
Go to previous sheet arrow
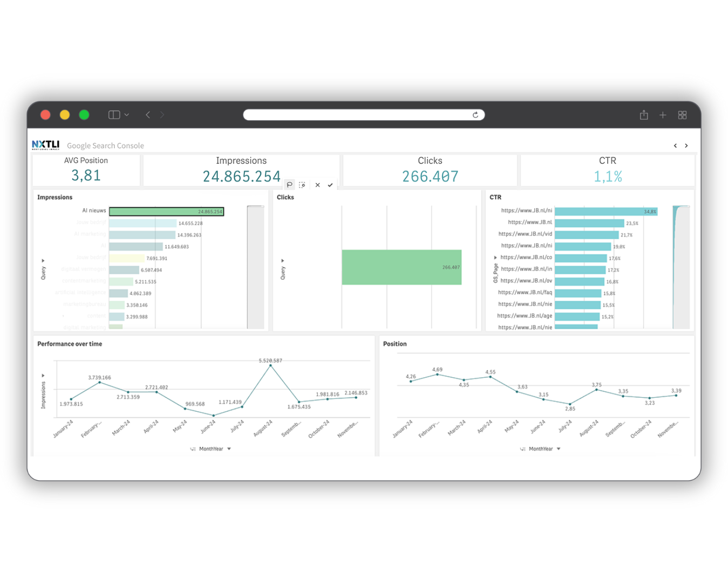675,145
